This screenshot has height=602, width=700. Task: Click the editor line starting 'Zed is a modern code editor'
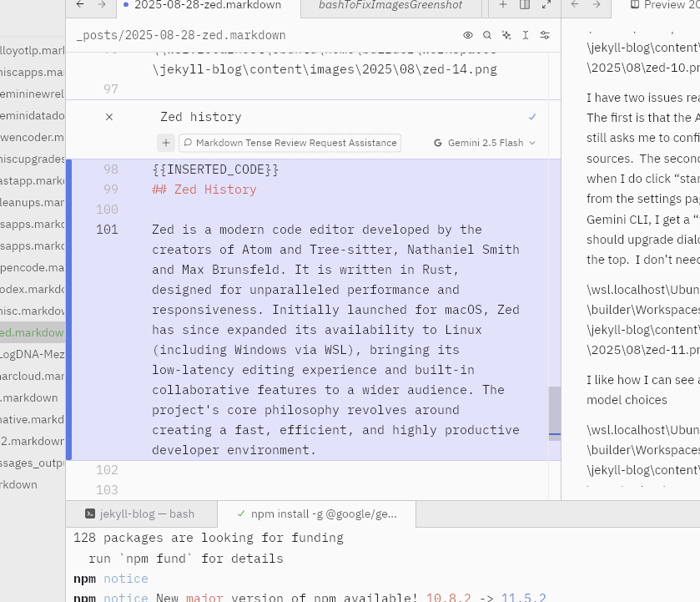(x=317, y=230)
